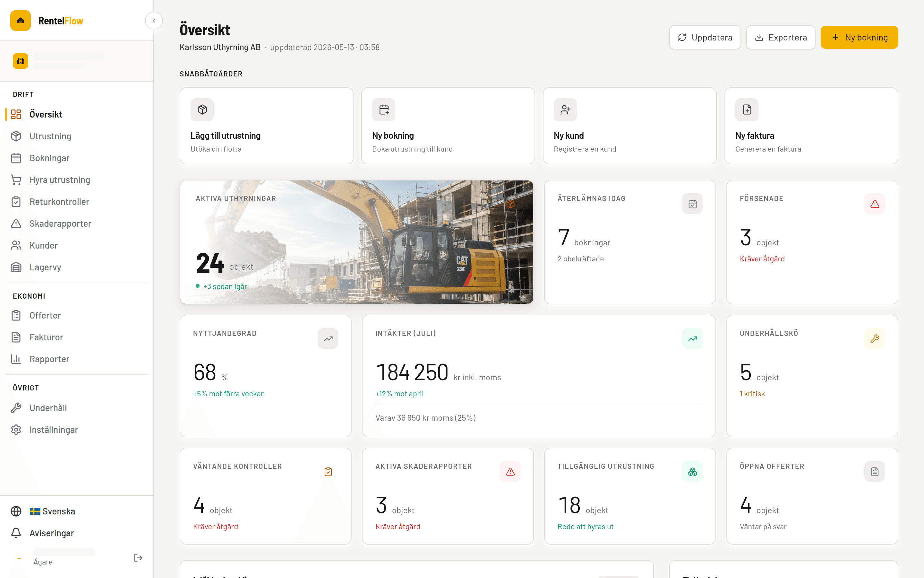
Task: Click the red alert icon in Försenade card
Action: [x=874, y=204]
